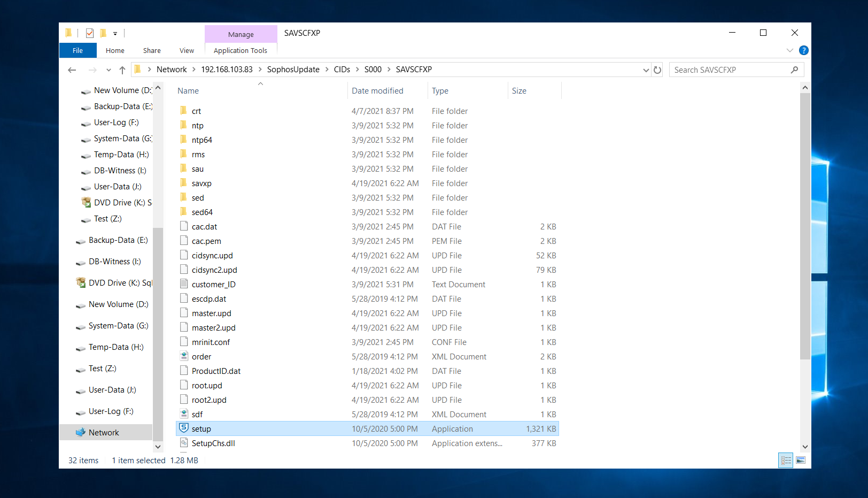Select the customer_ID text document icon
The height and width of the screenshot is (498, 868).
(x=184, y=284)
